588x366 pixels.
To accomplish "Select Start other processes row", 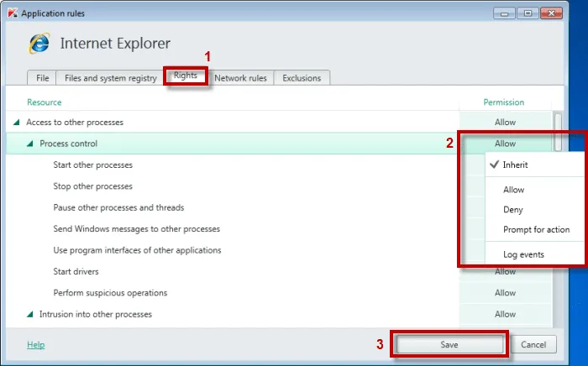I will (233, 165).
